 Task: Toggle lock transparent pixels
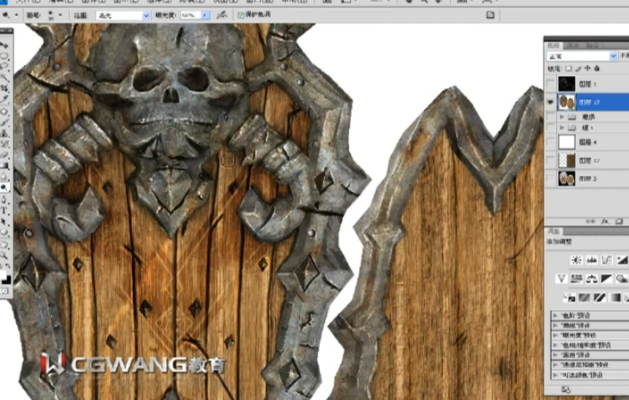tap(568, 69)
